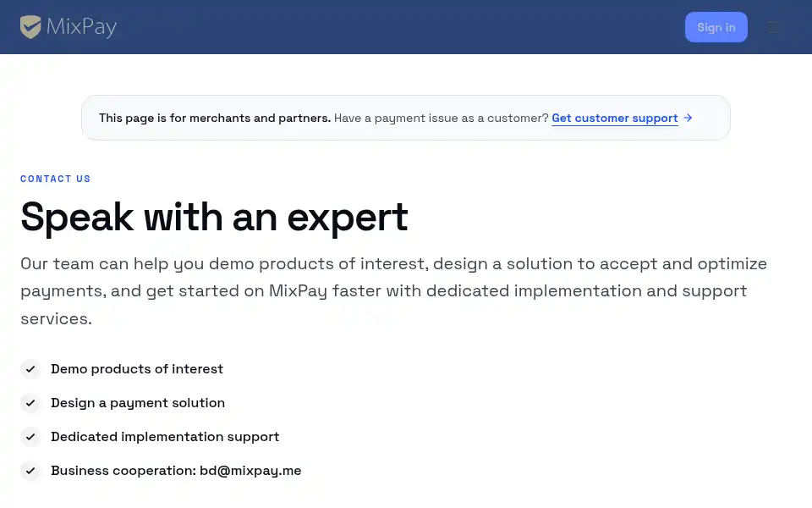Click the MixPay shield logo icon
The width and height of the screenshot is (812, 508).
click(30, 27)
